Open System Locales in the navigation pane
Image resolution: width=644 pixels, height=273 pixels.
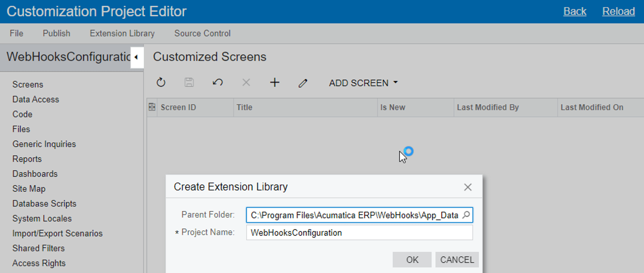(x=42, y=219)
